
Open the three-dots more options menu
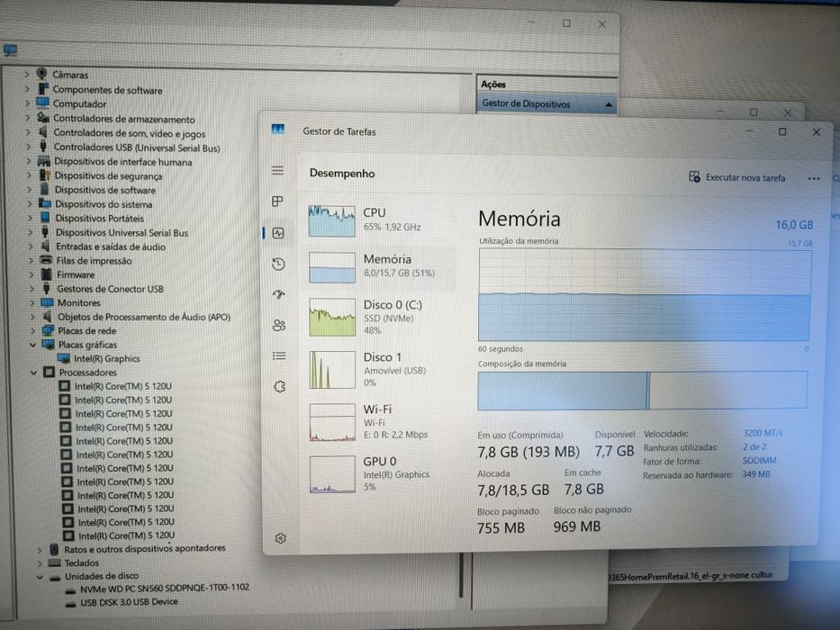point(813,178)
